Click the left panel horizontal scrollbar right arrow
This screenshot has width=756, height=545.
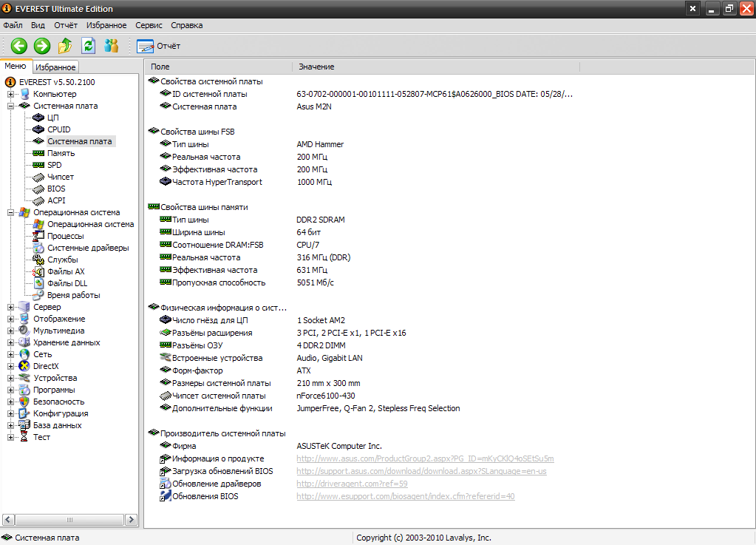click(132, 520)
